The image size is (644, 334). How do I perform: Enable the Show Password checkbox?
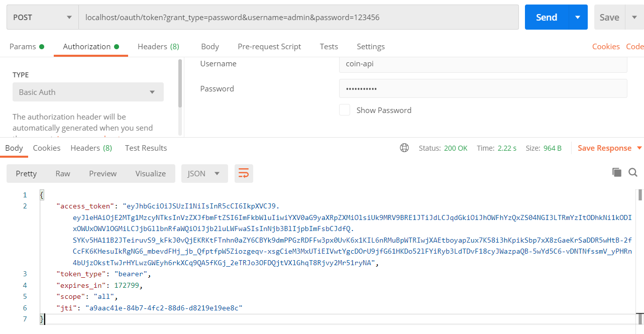coord(345,109)
